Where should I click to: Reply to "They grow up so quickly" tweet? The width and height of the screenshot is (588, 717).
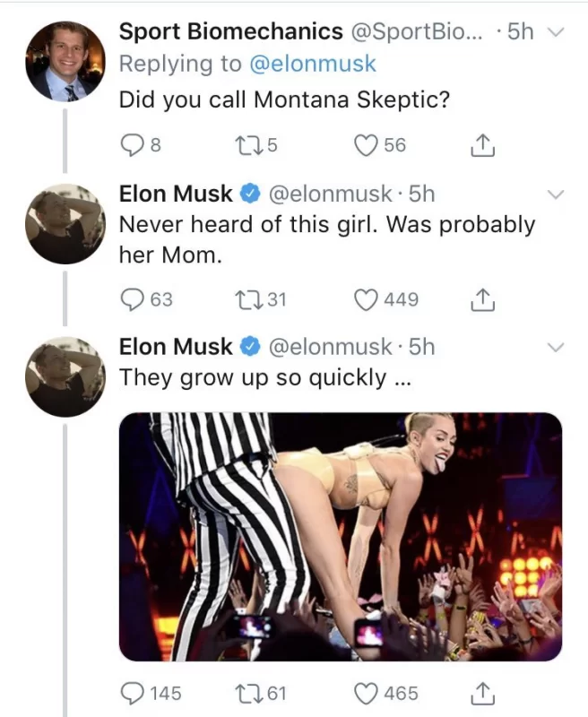[133, 693]
